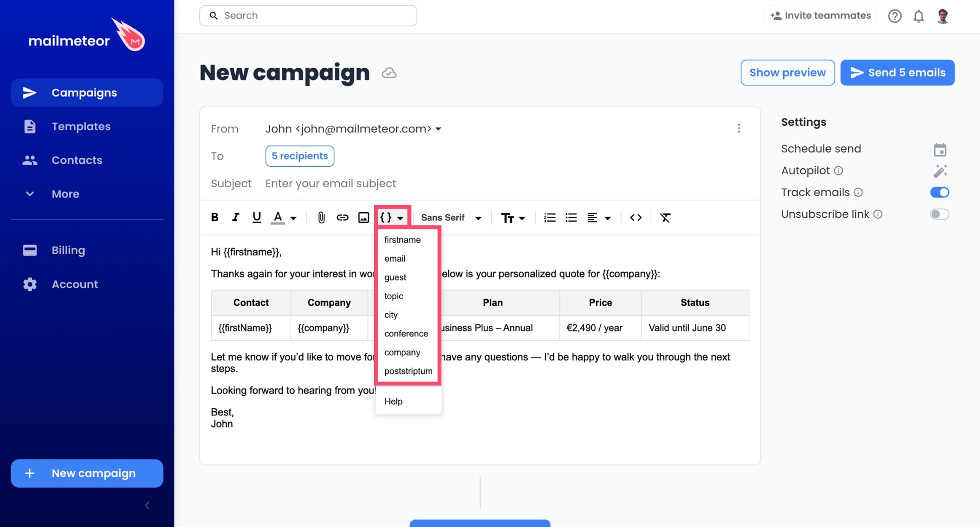Toggle underline formatting

tap(256, 217)
